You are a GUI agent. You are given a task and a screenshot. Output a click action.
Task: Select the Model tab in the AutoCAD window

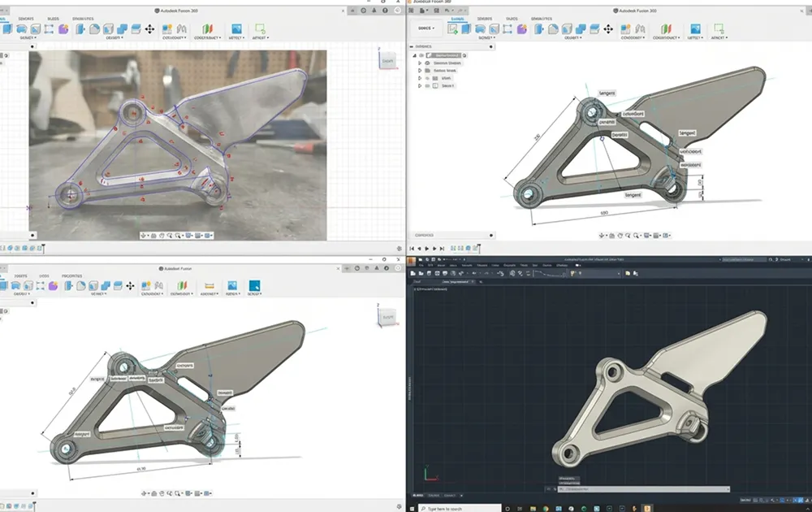pyautogui.click(x=419, y=495)
